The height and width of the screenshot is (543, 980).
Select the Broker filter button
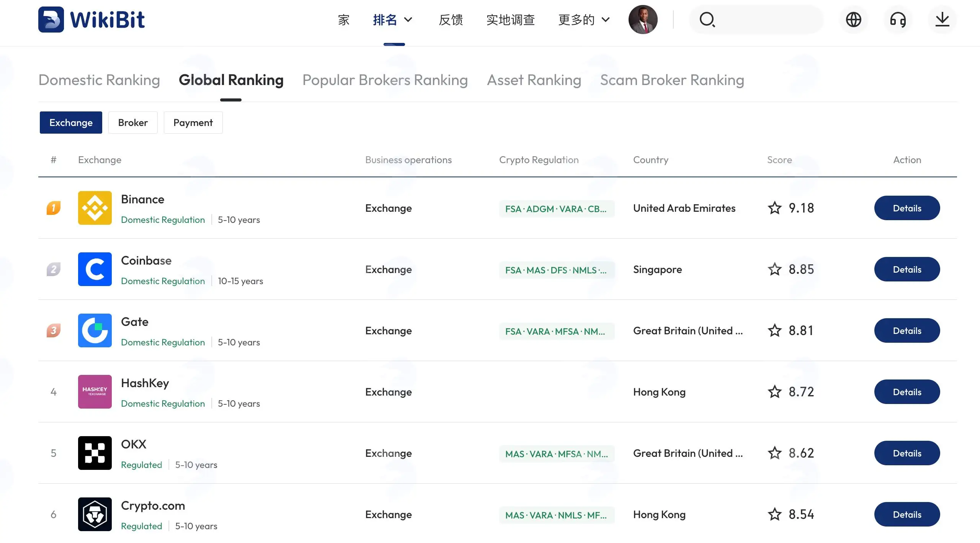pyautogui.click(x=133, y=123)
